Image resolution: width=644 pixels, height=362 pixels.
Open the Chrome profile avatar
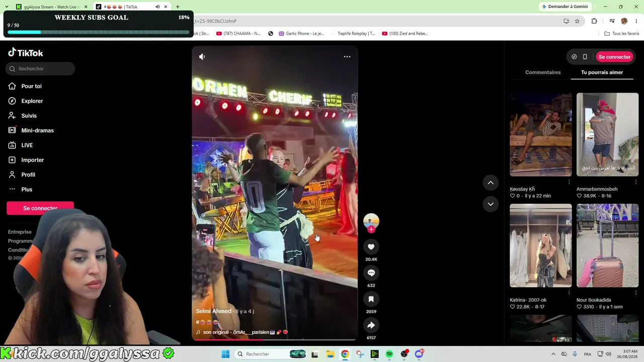point(624,21)
